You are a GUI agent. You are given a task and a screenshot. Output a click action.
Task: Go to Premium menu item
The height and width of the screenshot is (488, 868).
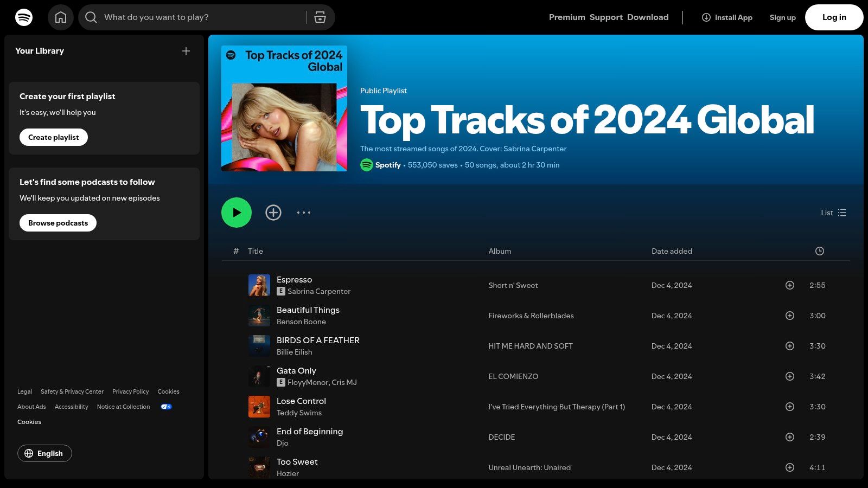[x=566, y=17]
